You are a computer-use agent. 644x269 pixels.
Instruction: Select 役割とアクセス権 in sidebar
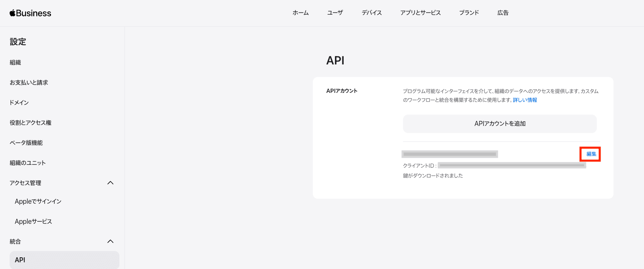coord(30,123)
